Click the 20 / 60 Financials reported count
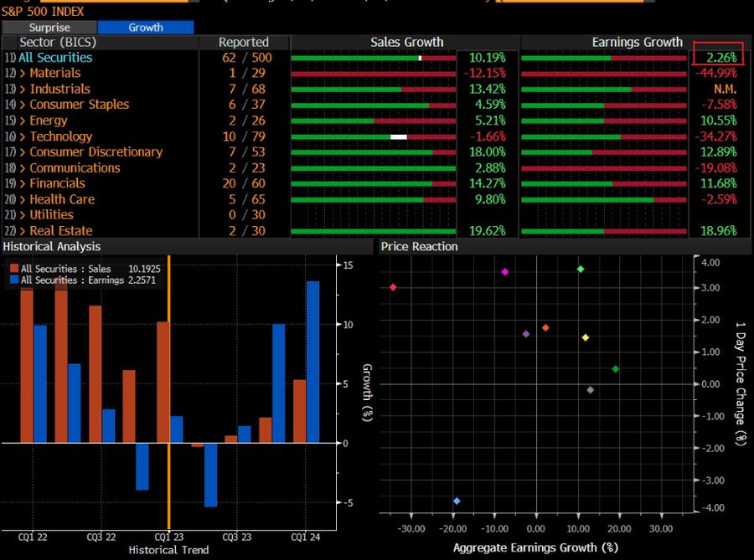Screen dimensions: 754x560 (x=244, y=183)
